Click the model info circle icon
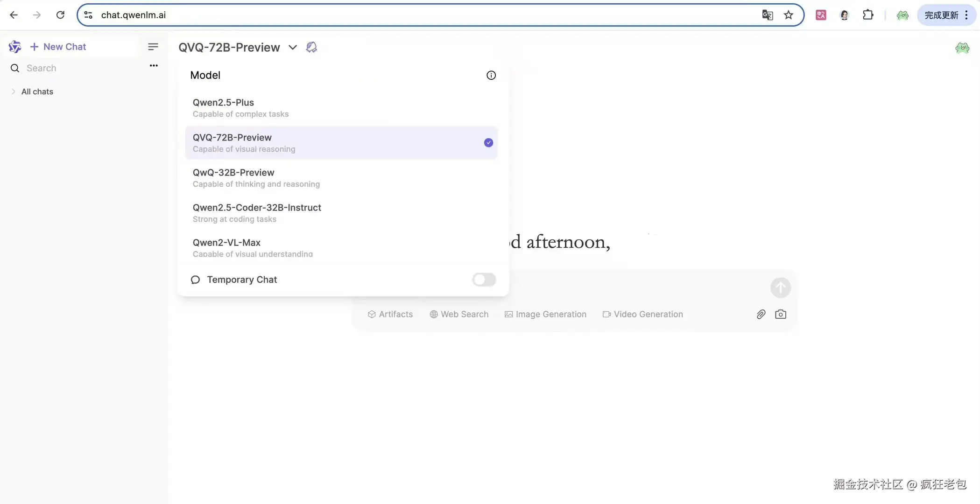 pyautogui.click(x=491, y=75)
